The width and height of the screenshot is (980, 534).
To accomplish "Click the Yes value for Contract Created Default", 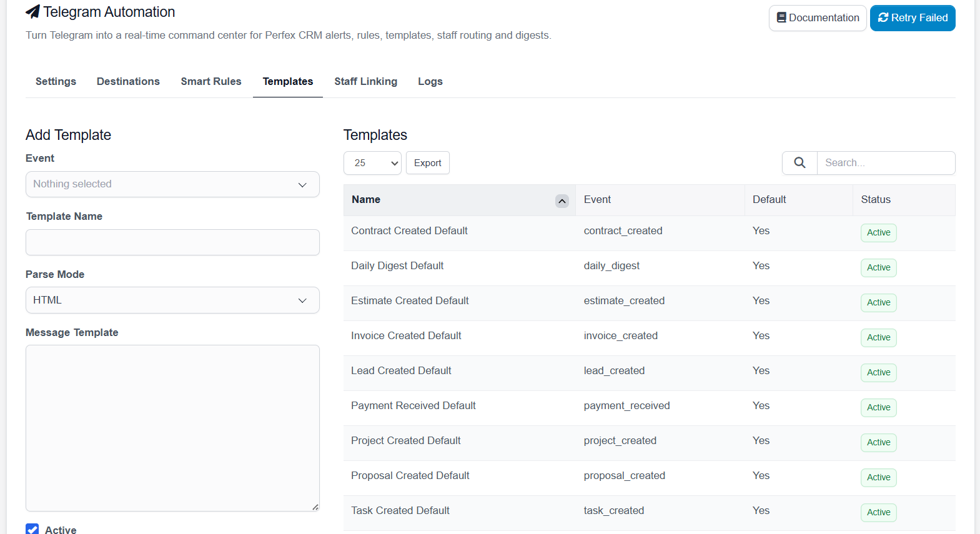I will point(761,231).
